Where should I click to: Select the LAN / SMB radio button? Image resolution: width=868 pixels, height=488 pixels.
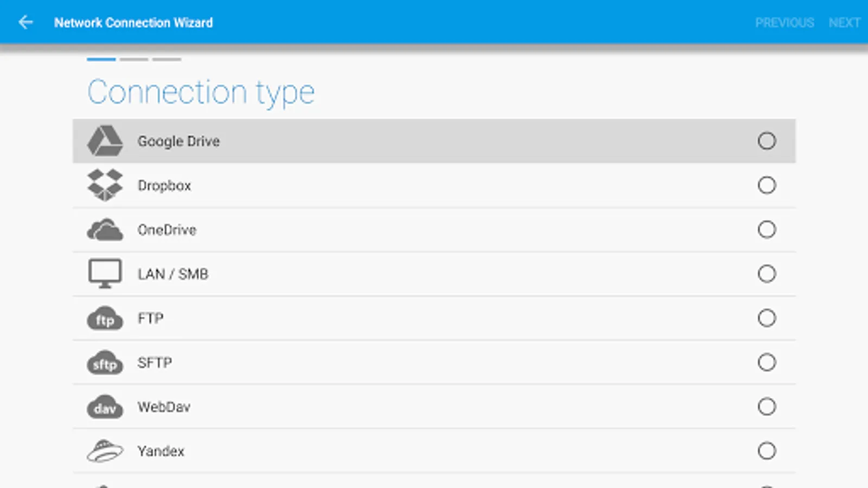(x=767, y=274)
